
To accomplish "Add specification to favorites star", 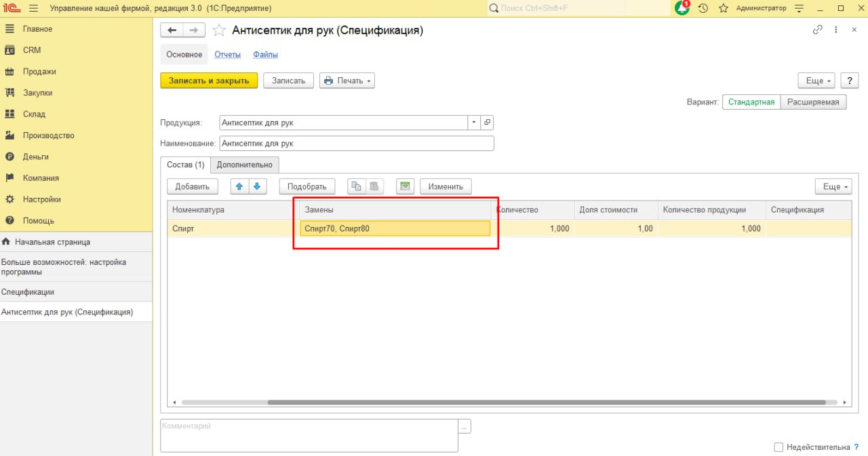I will click(x=218, y=30).
